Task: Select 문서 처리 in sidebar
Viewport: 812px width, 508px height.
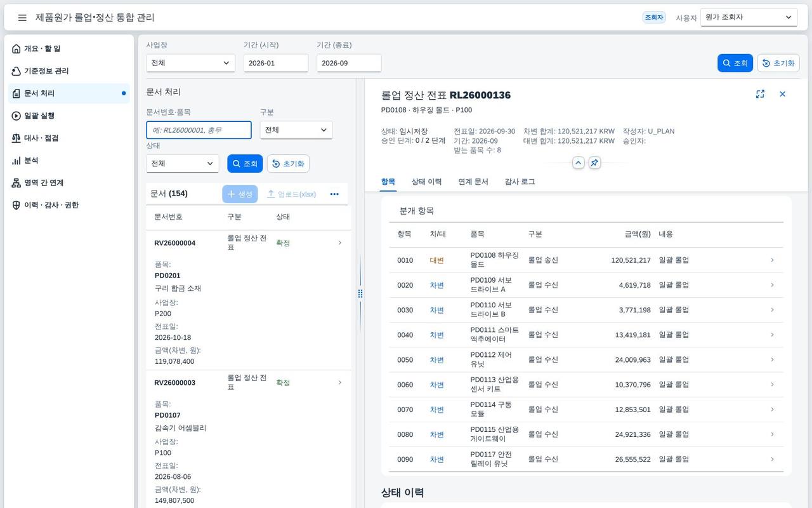Action: 69,93
